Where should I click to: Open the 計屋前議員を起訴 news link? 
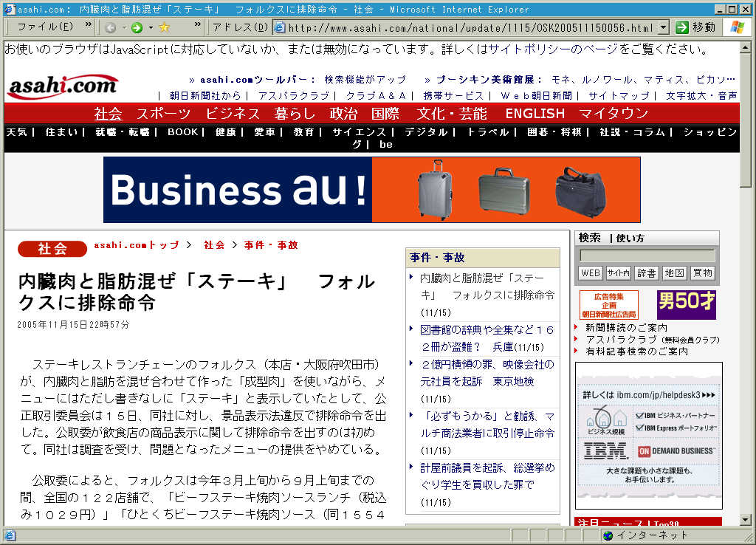[487, 476]
